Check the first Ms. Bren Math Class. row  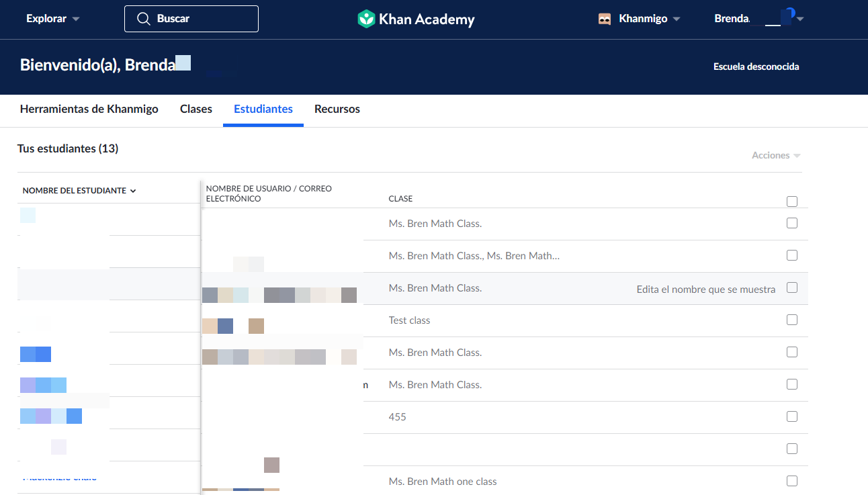click(792, 223)
